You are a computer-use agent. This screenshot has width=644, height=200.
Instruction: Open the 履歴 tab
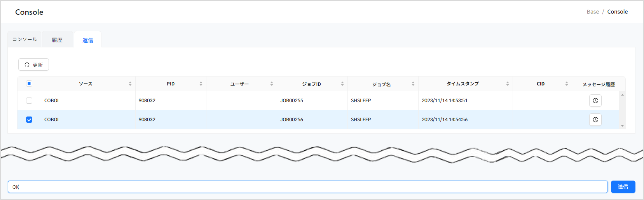[57, 40]
